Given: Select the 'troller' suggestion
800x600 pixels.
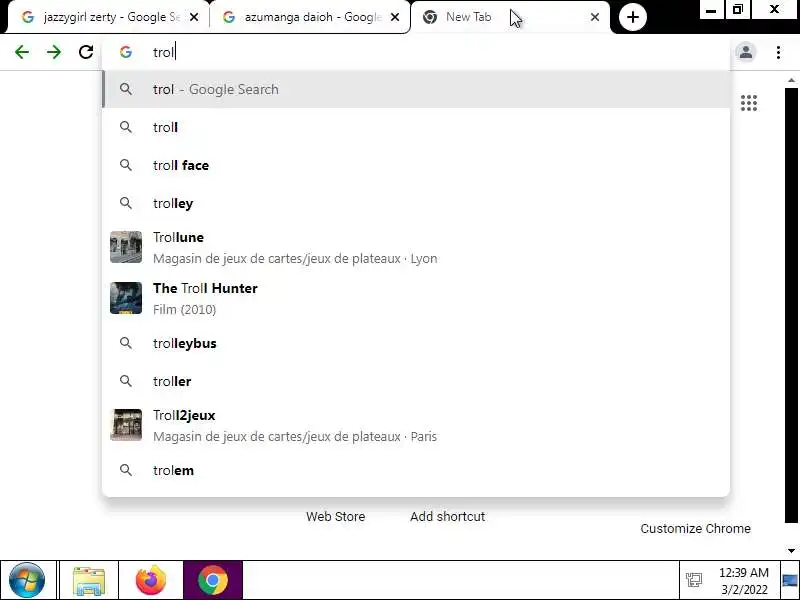Looking at the screenshot, I should (416, 381).
